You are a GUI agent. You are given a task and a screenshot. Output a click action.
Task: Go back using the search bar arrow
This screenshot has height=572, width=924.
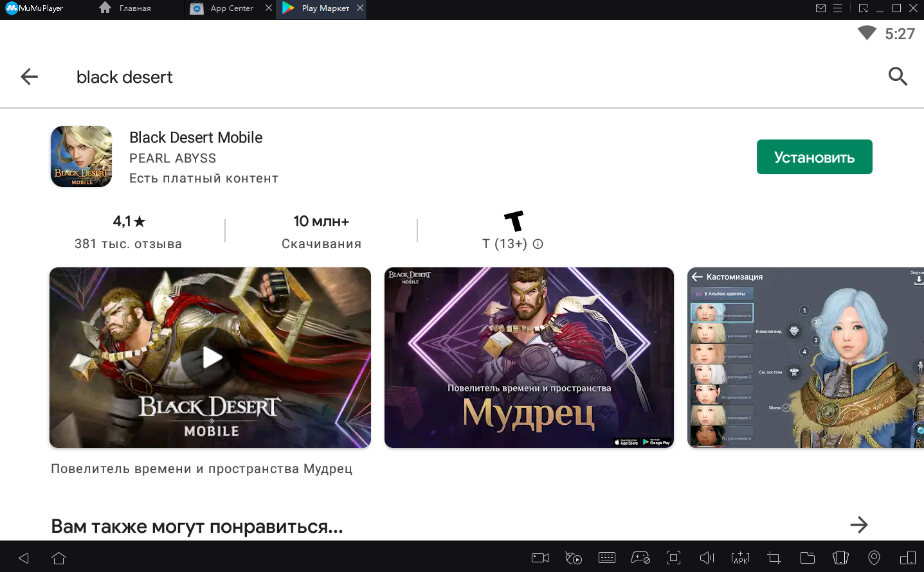coord(30,77)
